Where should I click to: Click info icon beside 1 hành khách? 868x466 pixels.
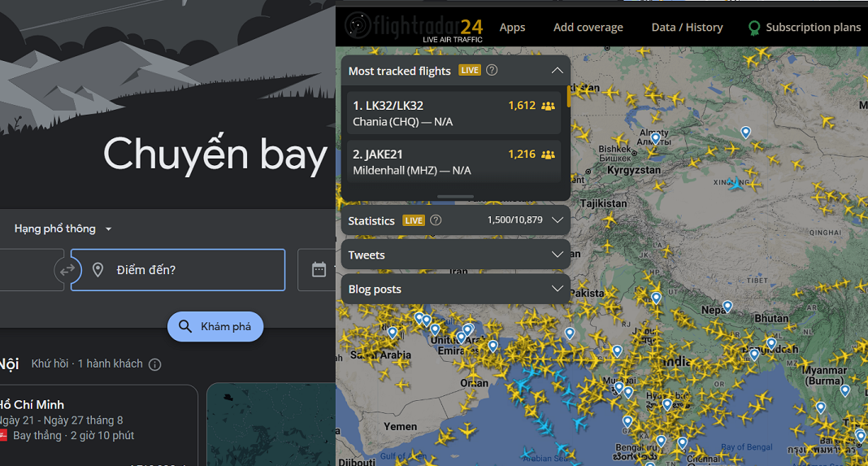click(155, 364)
